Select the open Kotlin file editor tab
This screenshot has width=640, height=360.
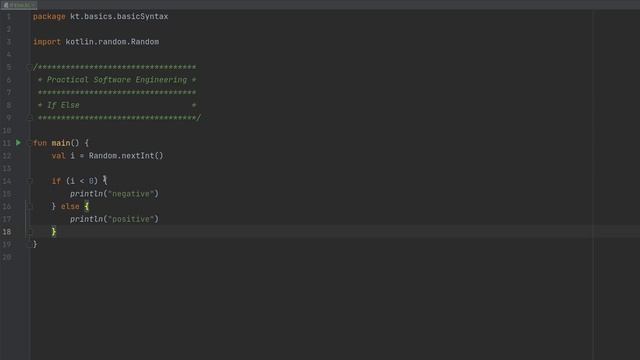(19, 5)
